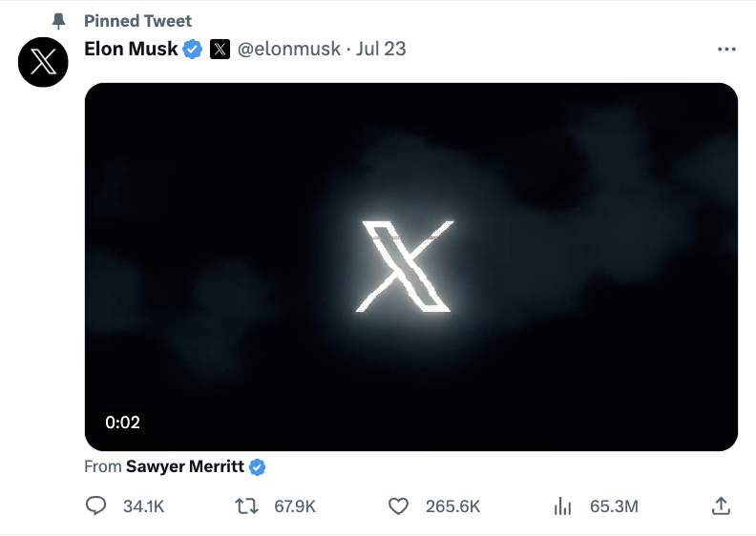Click the reply speech bubble icon
The height and width of the screenshot is (536, 756).
[x=96, y=505]
